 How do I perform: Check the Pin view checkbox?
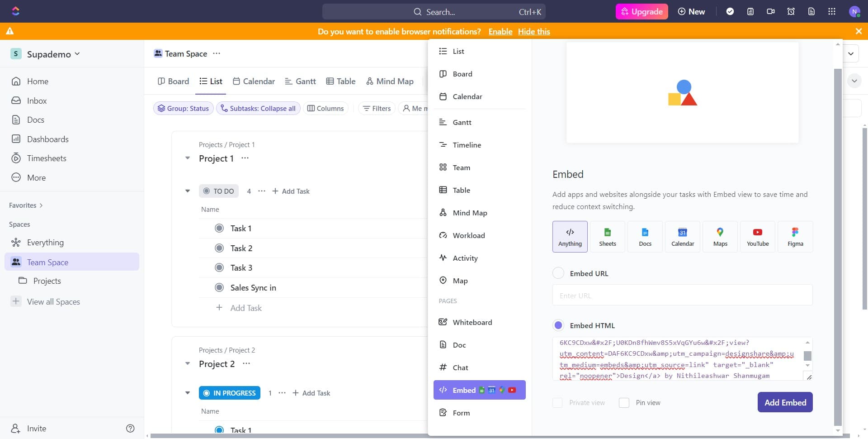[624, 402]
